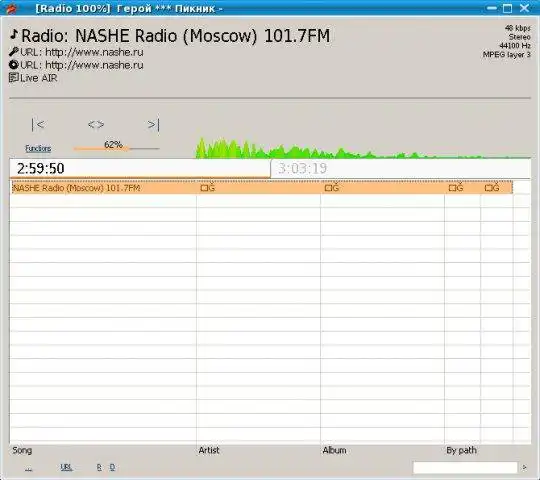Click the 48 kbps bitrate info

518,28
